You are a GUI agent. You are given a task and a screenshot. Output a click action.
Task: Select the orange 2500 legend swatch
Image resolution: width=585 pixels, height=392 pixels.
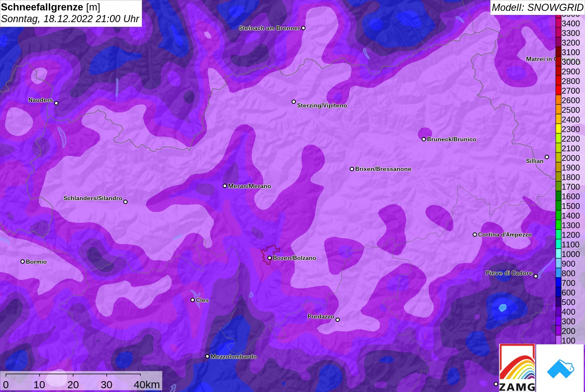click(558, 109)
